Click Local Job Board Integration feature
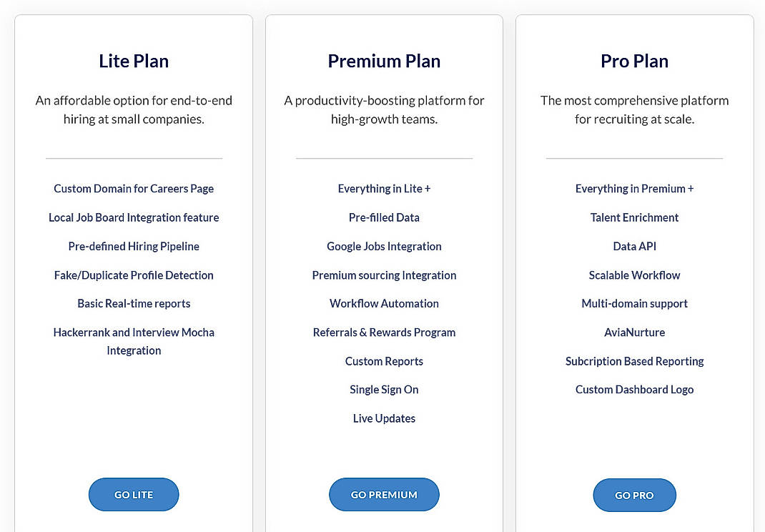This screenshot has width=765, height=532. coord(133,217)
